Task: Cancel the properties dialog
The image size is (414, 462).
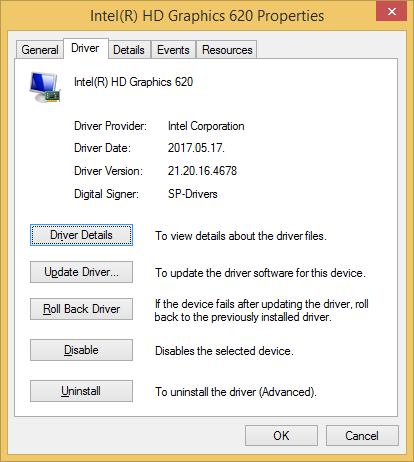Action: [362, 435]
